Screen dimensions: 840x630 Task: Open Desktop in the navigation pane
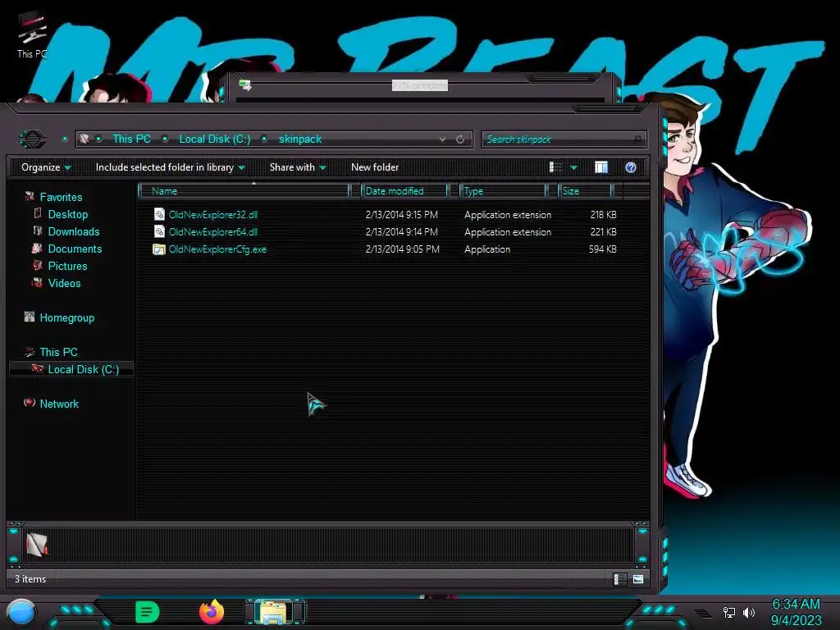tap(67, 214)
